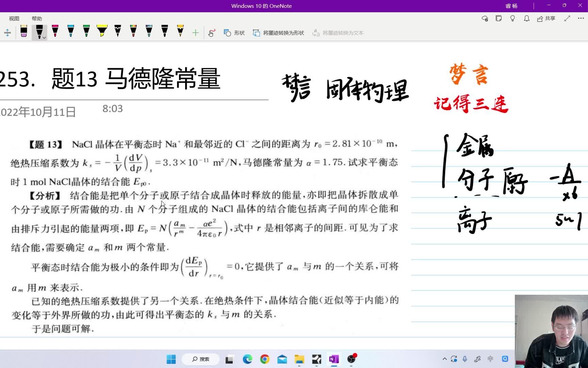Select the yellow highlighter

pyautogui.click(x=102, y=31)
